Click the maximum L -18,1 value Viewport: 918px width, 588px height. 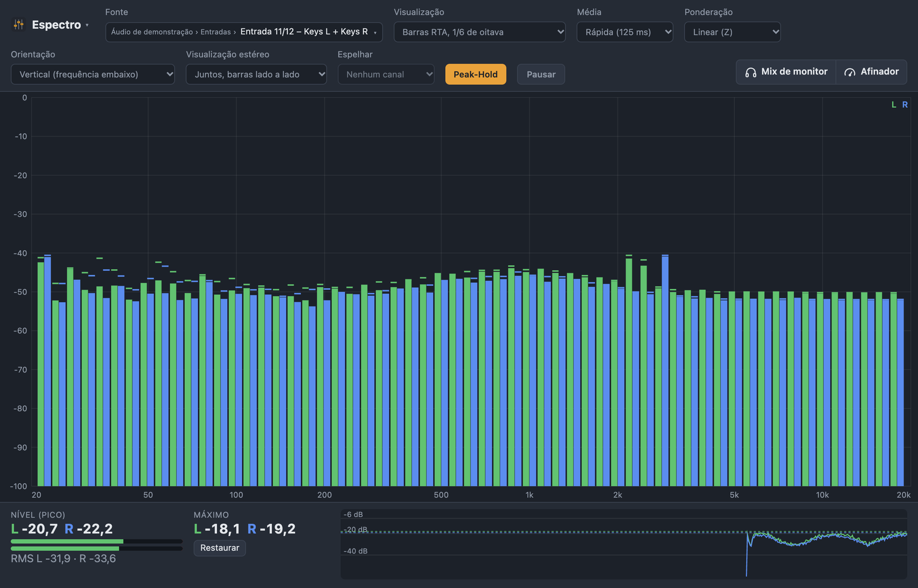coord(217,529)
